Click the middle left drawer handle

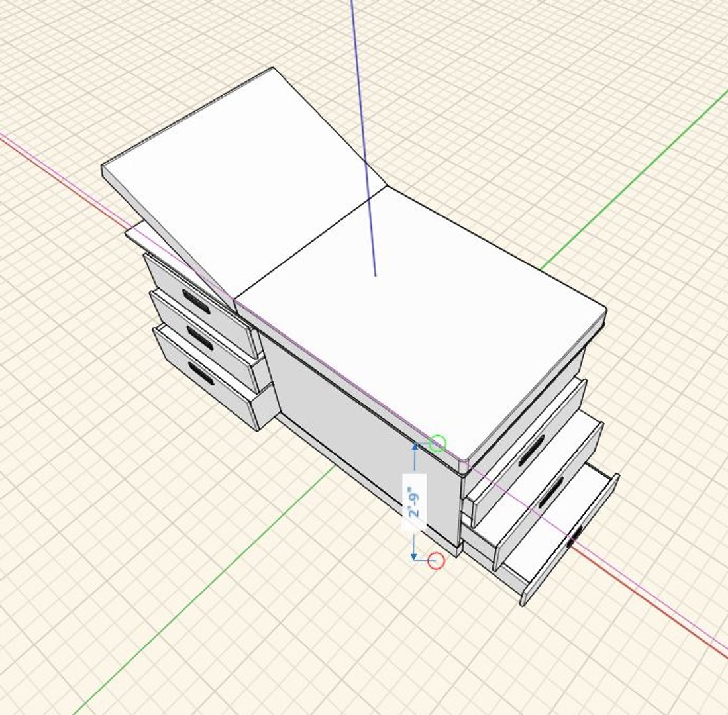[199, 338]
